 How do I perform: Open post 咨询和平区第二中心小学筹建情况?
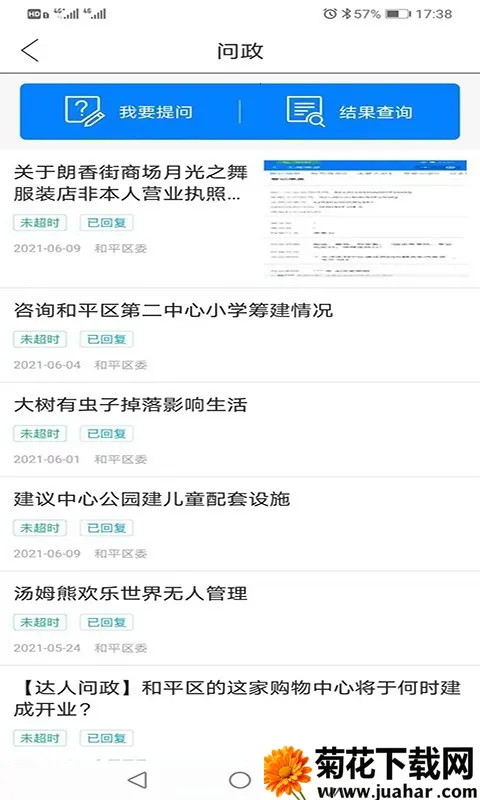point(173,310)
